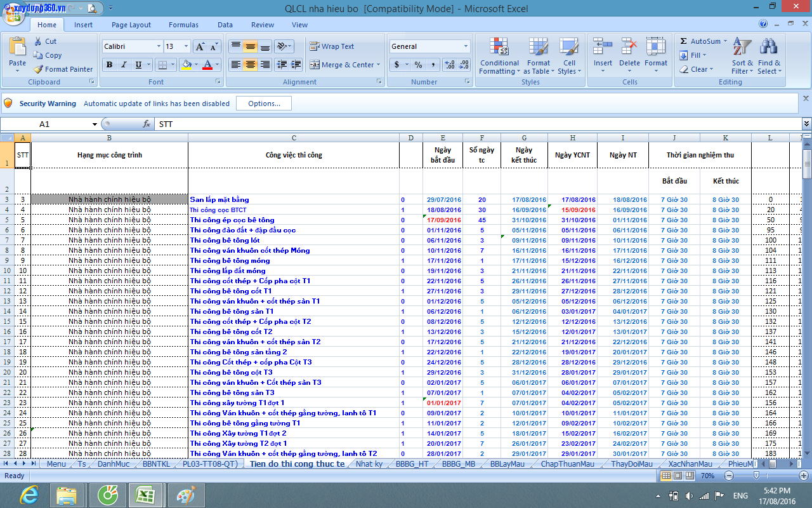Open the Find & Select dropdown

pyautogui.click(x=769, y=56)
